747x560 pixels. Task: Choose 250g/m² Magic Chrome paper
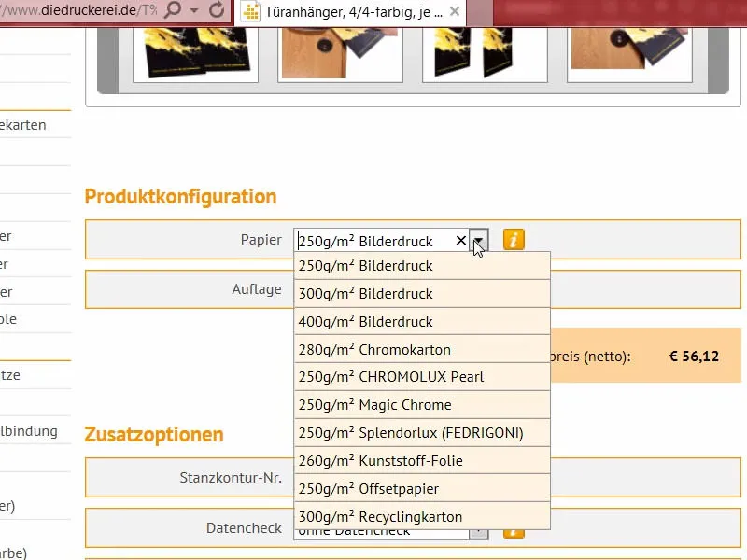pyautogui.click(x=422, y=405)
